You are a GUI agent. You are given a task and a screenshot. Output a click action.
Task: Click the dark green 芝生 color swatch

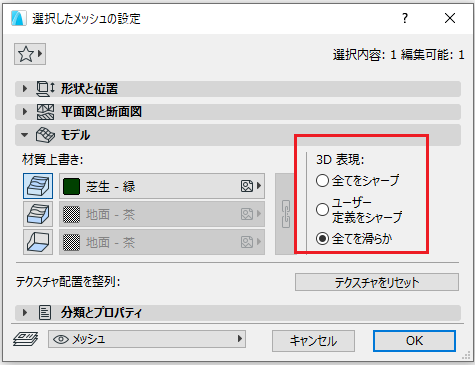coord(71,186)
